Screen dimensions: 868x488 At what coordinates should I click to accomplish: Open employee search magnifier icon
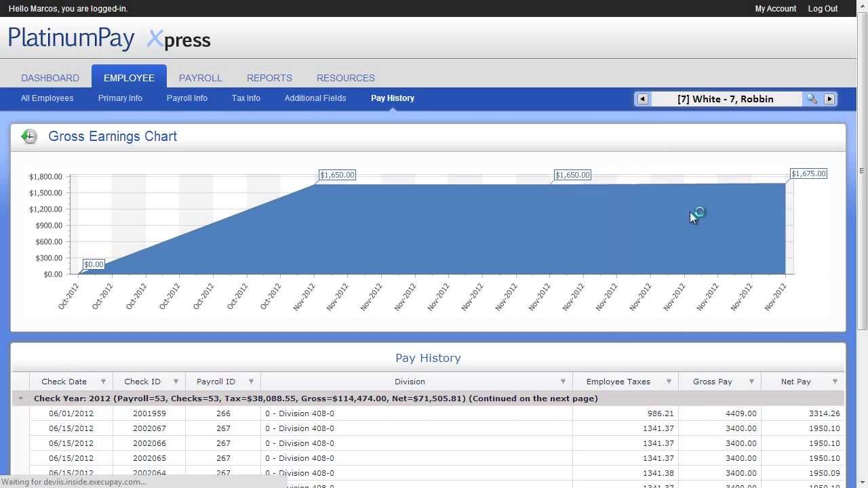[x=811, y=99]
